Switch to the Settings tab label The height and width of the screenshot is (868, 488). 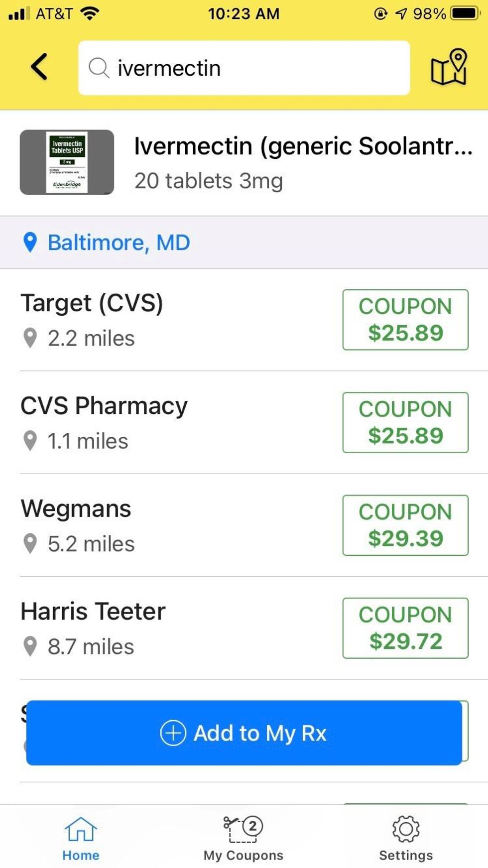406,856
